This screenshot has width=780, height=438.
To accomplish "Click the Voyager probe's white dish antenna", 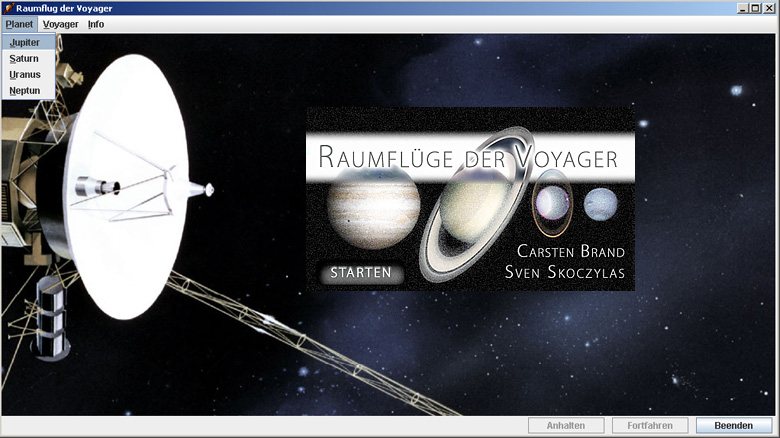I will (132, 185).
